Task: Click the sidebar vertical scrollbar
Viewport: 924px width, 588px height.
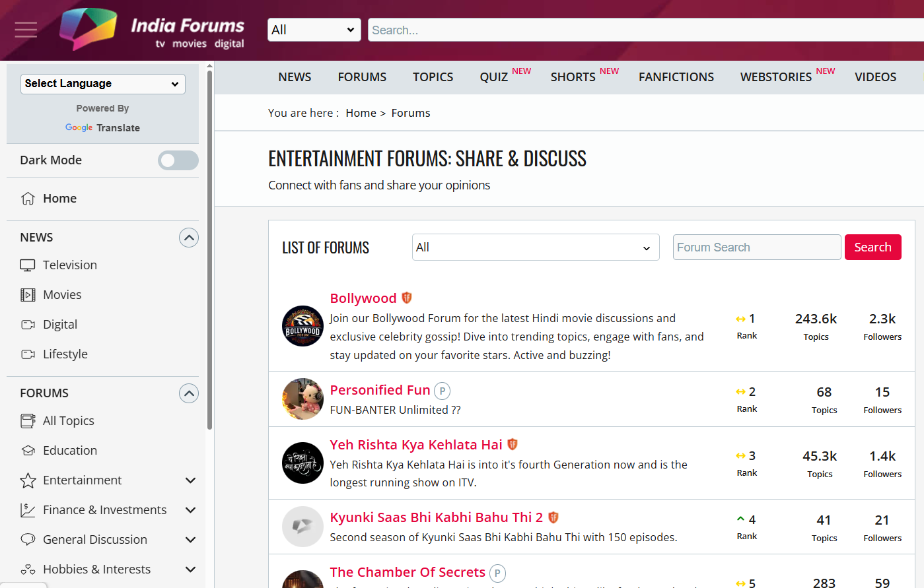Action: (209, 251)
